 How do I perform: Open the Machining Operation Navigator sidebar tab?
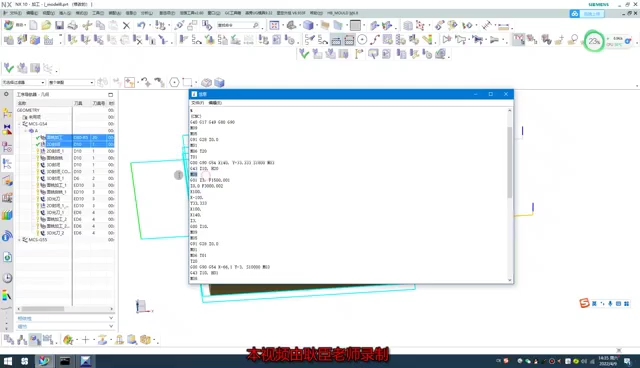tap(7, 164)
